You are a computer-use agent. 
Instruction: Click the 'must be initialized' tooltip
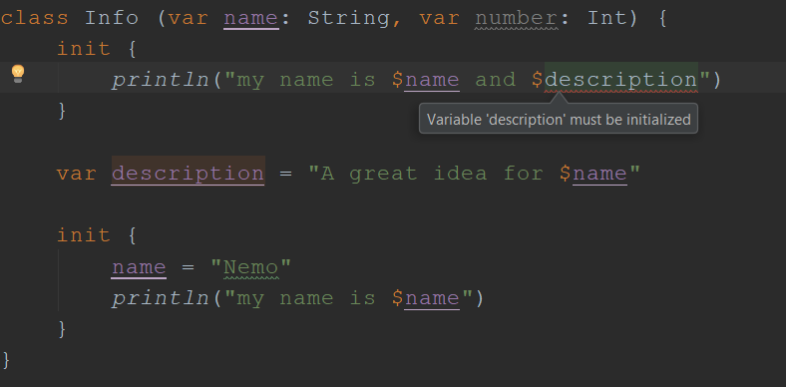click(558, 119)
